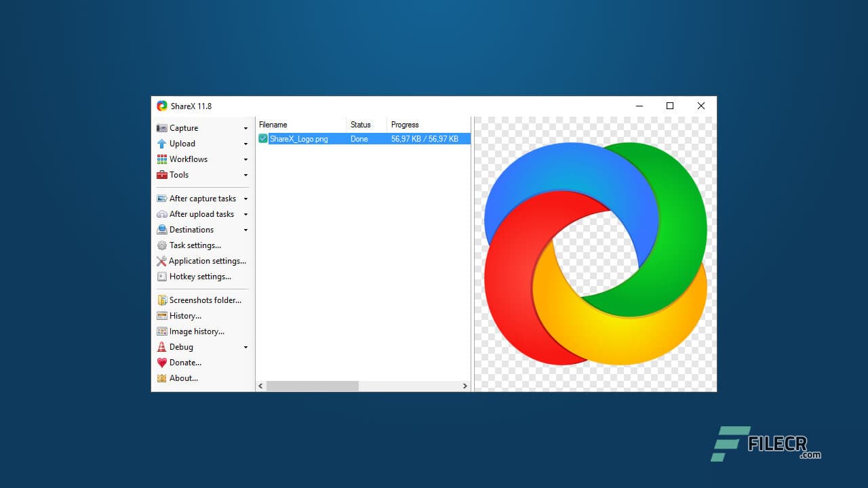The height and width of the screenshot is (488, 868).
Task: Open Workflows via its grid icon
Action: pyautogui.click(x=162, y=159)
